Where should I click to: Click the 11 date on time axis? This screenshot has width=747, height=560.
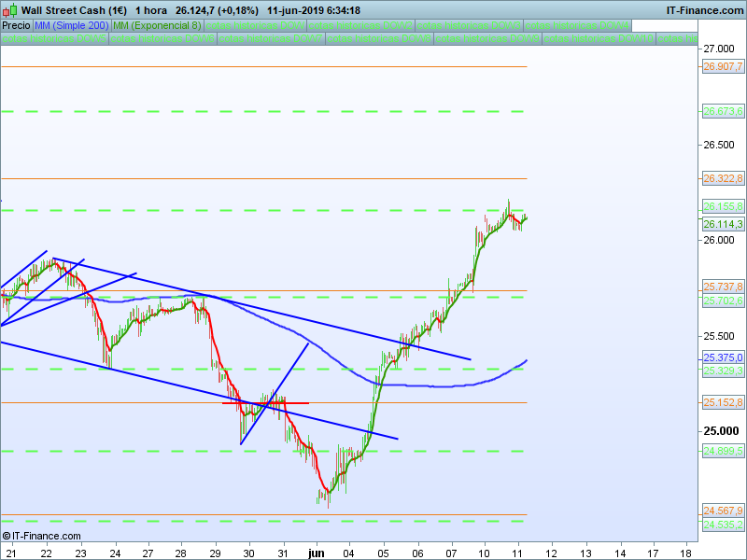517,553
